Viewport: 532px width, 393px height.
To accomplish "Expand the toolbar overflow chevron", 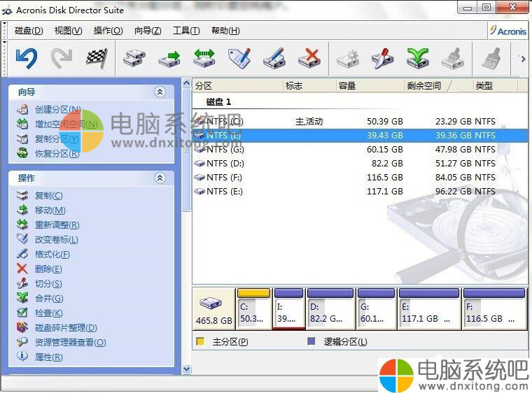I will [523, 59].
